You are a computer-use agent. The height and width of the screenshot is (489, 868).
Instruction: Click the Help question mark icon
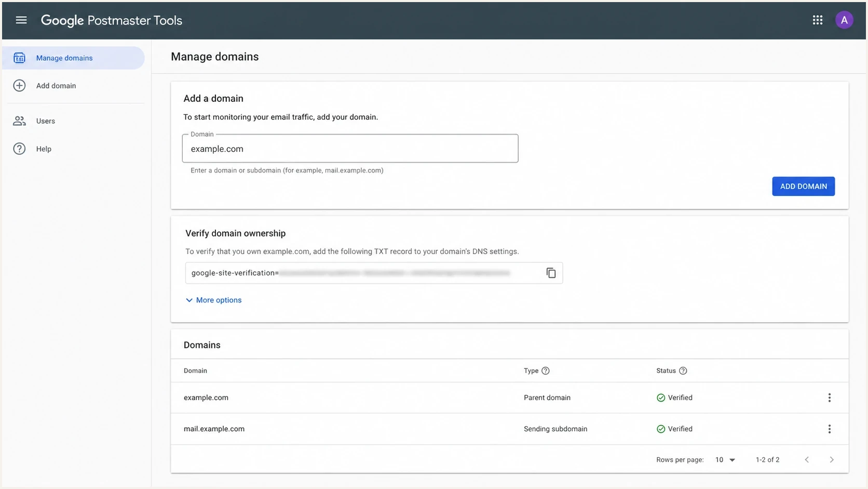(19, 149)
